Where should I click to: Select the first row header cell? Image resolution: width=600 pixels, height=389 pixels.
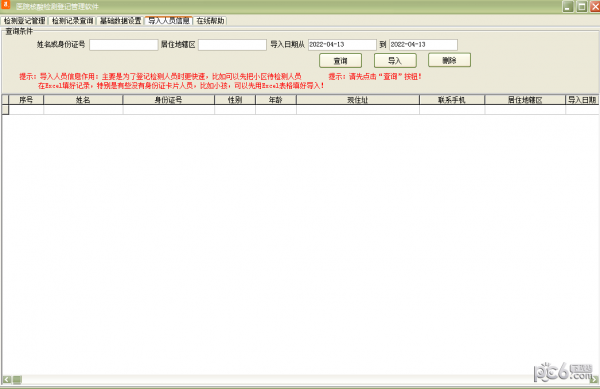5,109
